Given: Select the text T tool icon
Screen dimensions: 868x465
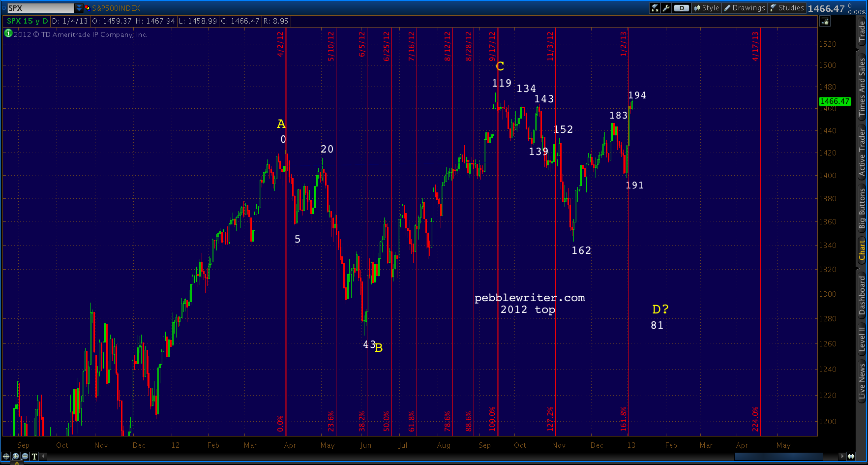Looking at the screenshot, I should [x=34, y=456].
